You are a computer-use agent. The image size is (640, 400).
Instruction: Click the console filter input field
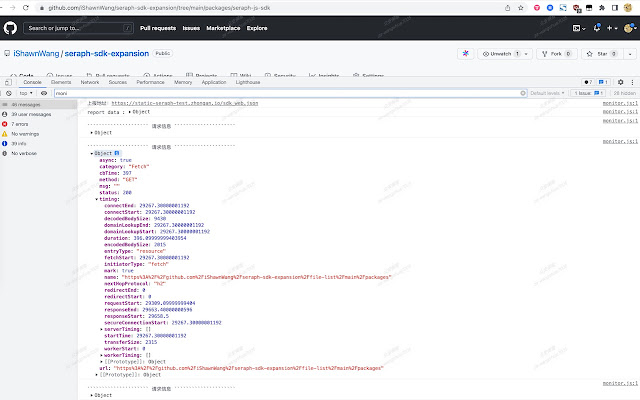(x=280, y=93)
